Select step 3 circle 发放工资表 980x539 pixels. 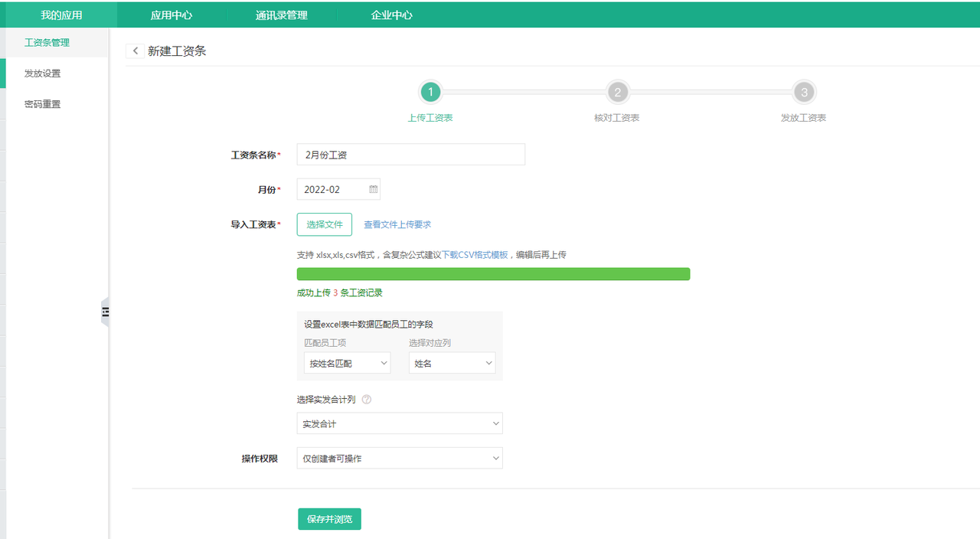(804, 93)
